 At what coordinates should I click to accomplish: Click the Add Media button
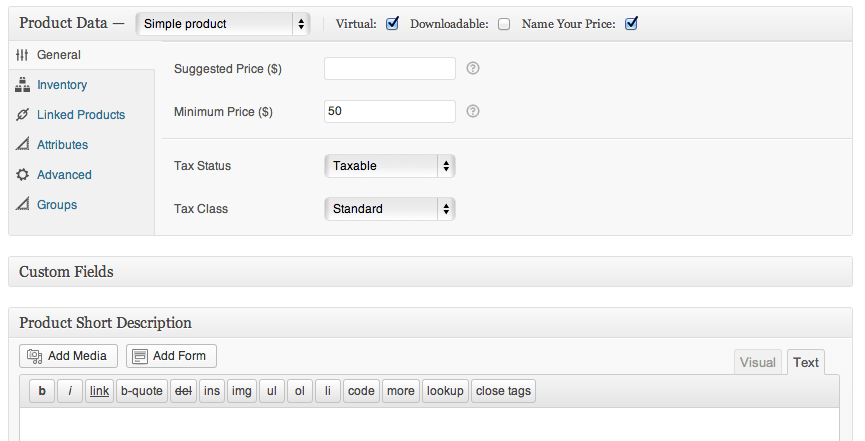[68, 356]
